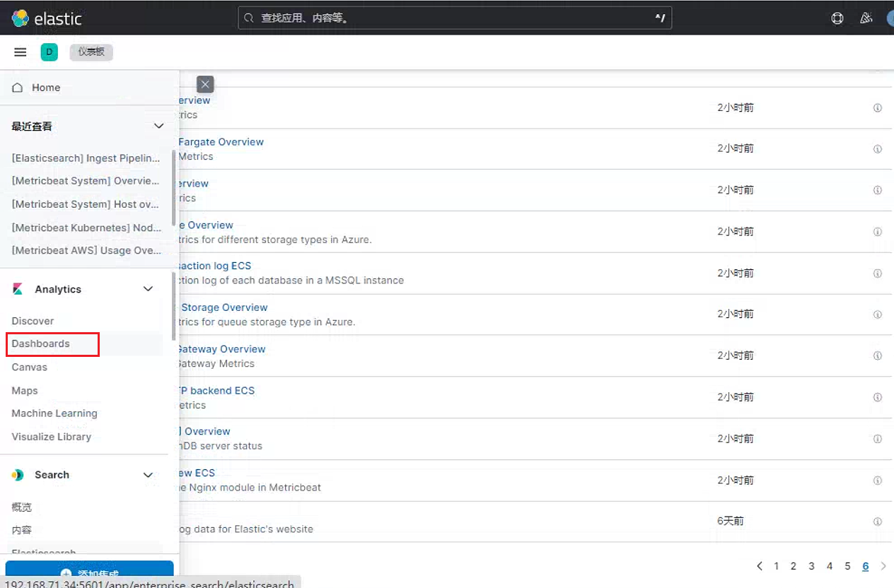Toggle the hamburger navigation menu
Viewport: 894px width, 588px height.
(x=20, y=52)
